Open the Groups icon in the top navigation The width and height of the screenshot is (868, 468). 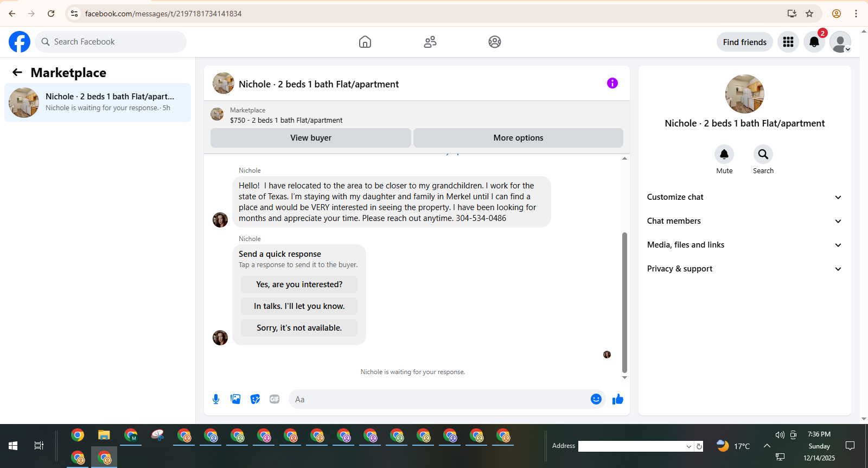click(495, 42)
